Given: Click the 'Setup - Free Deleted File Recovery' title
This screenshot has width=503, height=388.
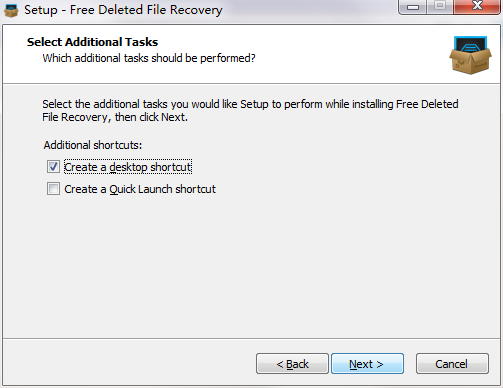Looking at the screenshot, I should point(123,10).
